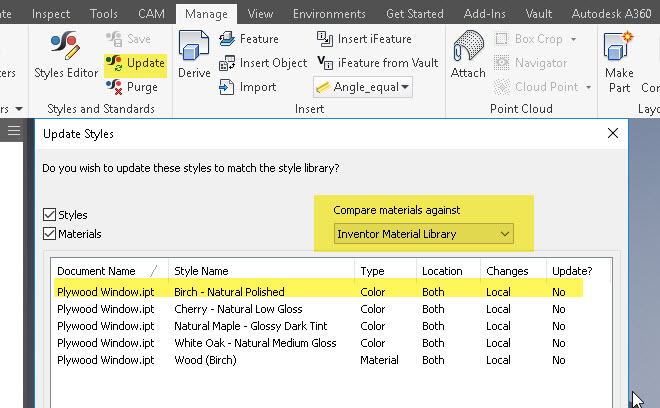Viewport: 660px width, 408px height.
Task: Open the Environments tab
Action: [x=329, y=14]
